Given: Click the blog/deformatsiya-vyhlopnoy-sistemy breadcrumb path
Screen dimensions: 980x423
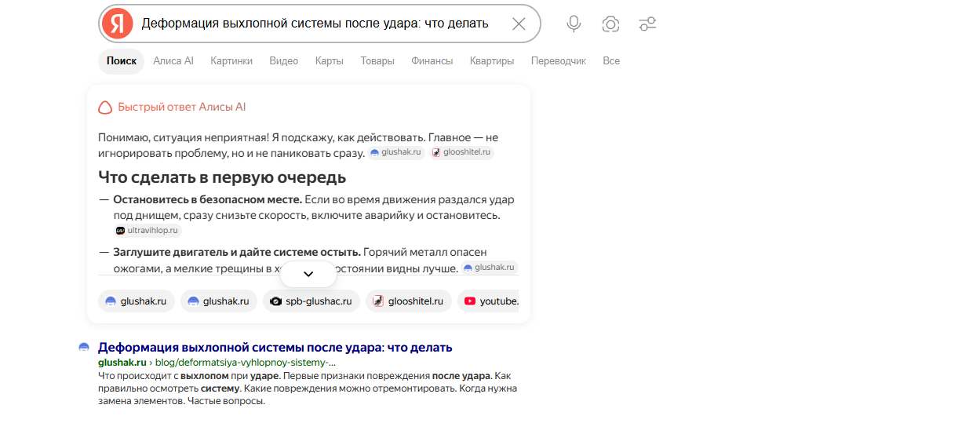Looking at the screenshot, I should [245, 363].
